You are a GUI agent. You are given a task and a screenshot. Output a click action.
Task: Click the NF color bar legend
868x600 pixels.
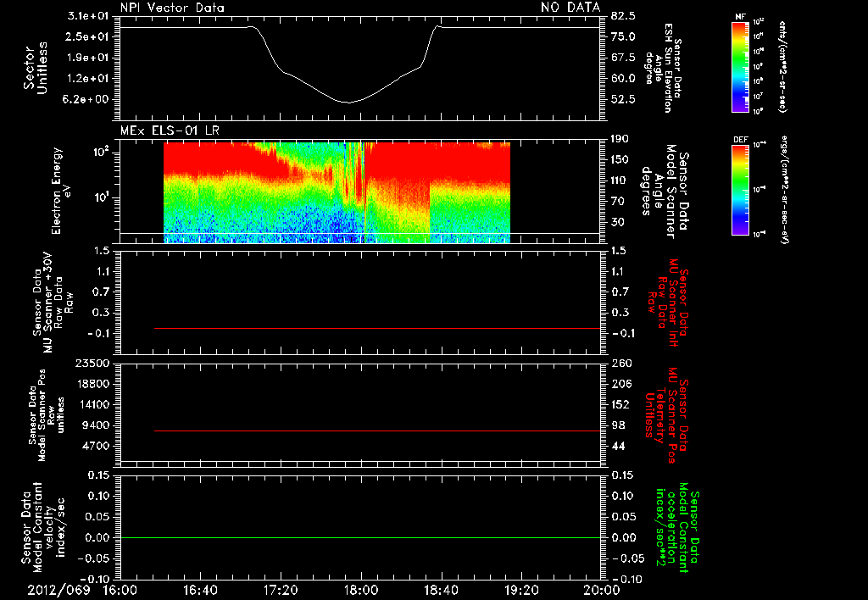[739, 67]
